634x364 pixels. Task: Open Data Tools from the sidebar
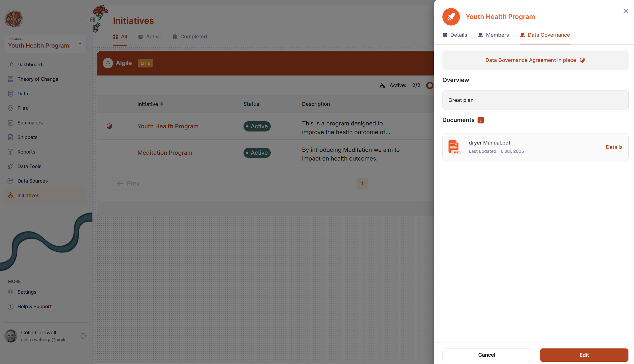(29, 166)
